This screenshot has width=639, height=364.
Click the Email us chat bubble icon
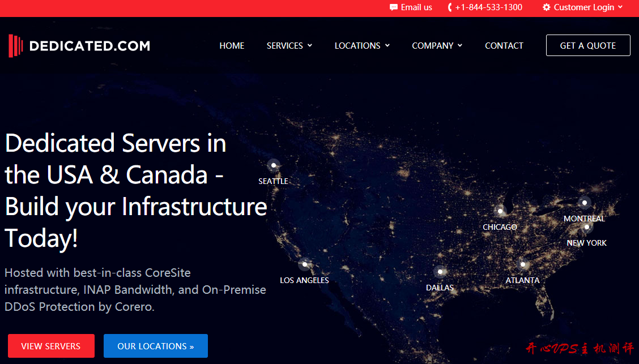pyautogui.click(x=394, y=7)
